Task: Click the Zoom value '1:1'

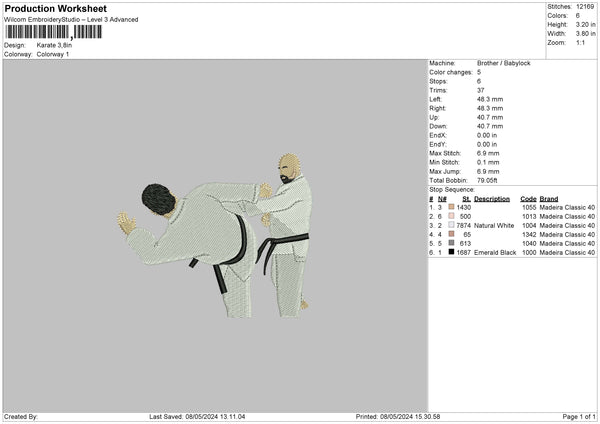Action: tap(580, 42)
